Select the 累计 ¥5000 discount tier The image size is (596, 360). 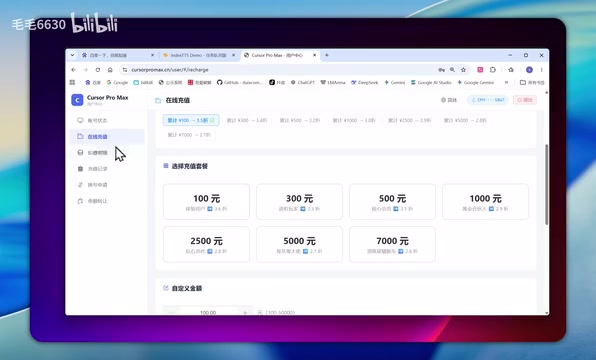(465, 120)
